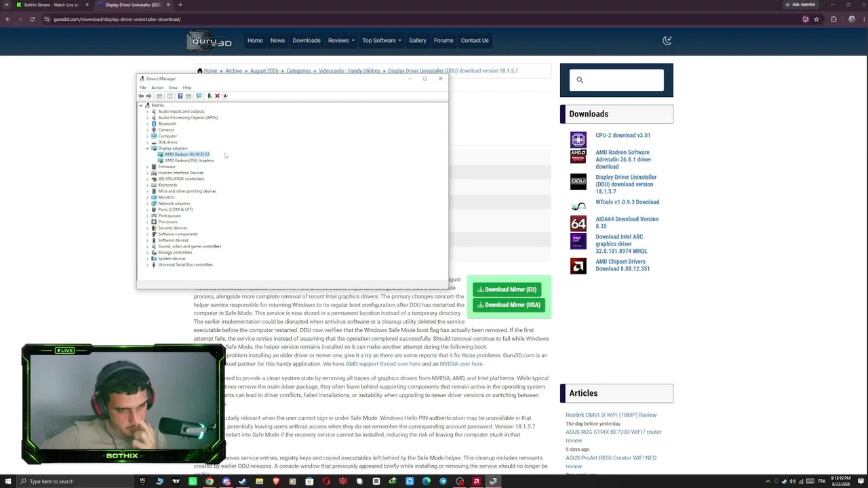Click the Videocards - Handy Utilities breadcrumb

tap(349, 70)
